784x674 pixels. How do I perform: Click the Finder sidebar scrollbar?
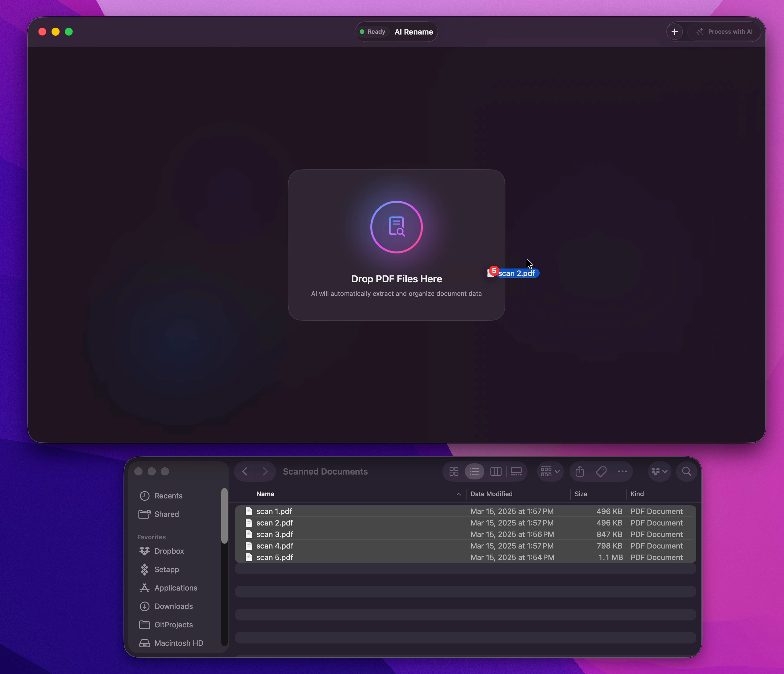point(224,516)
